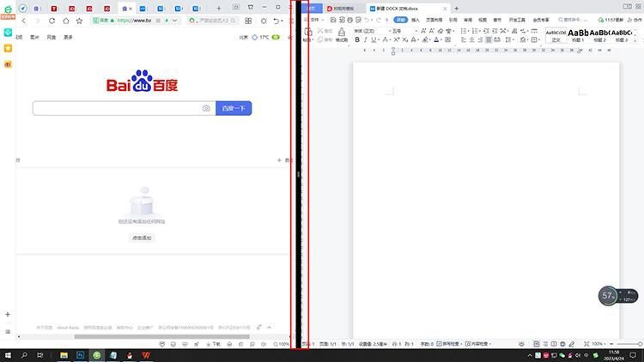Open the Insert ribbon tab
The width and height of the screenshot is (644, 362).
416,20
